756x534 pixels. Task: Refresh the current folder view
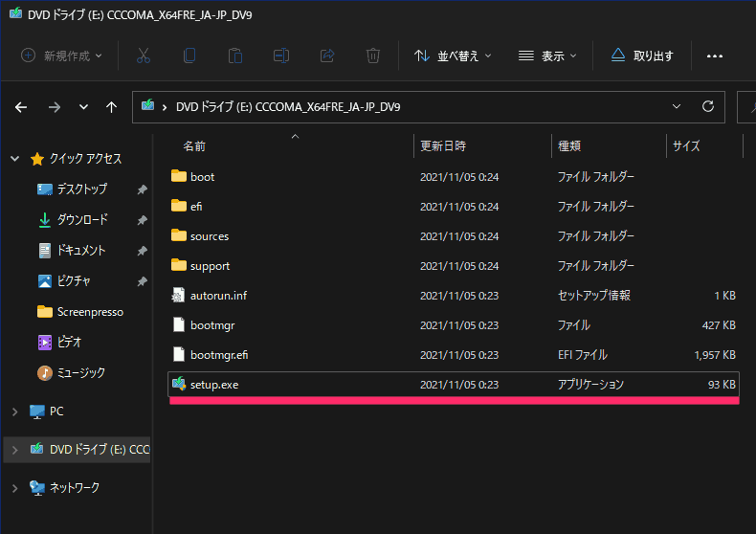708,106
